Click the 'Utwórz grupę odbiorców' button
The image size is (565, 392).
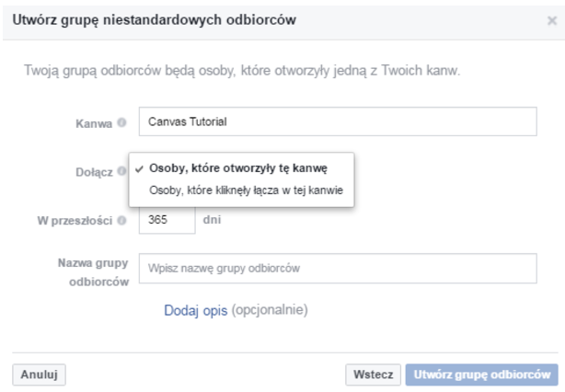point(484,375)
